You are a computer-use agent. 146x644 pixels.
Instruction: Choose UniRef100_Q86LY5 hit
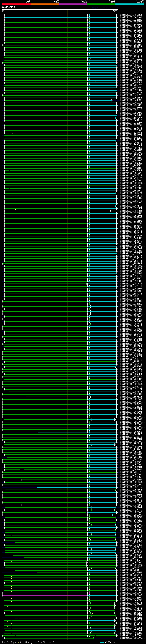[131, 85]
